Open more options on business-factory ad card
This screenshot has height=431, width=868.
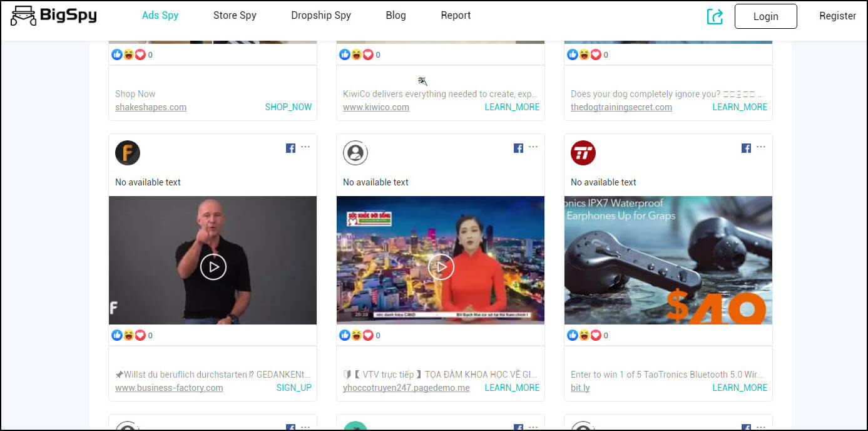click(x=305, y=147)
